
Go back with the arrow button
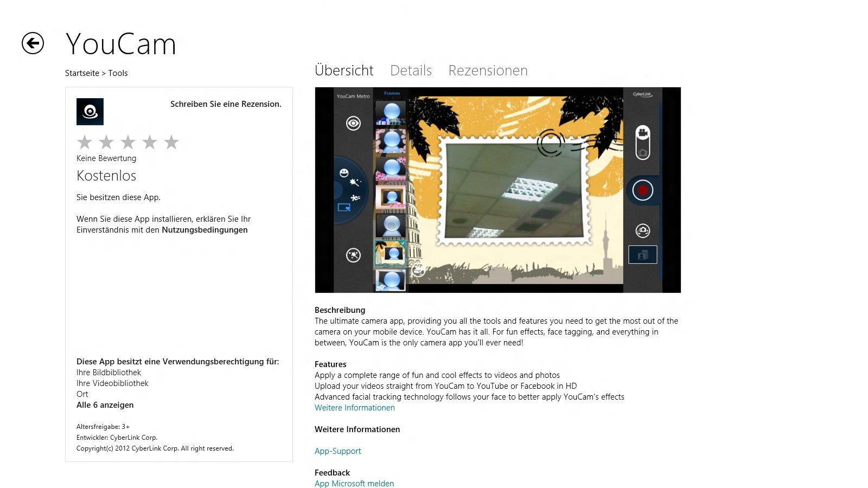[33, 43]
